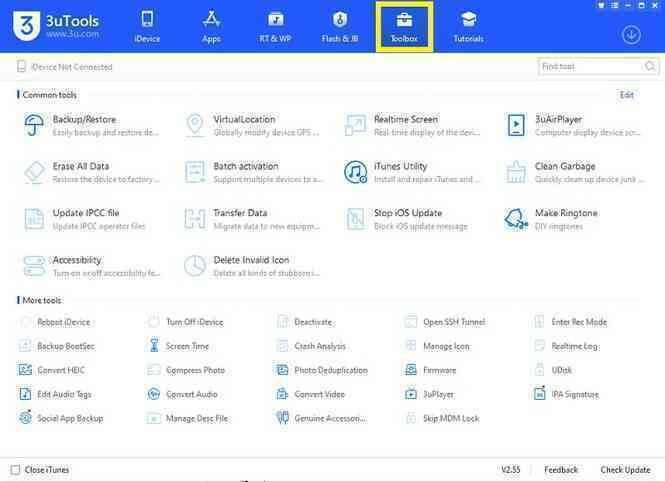This screenshot has width=665, height=482.
Task: Open the Social App Backup icon
Action: pos(25,418)
